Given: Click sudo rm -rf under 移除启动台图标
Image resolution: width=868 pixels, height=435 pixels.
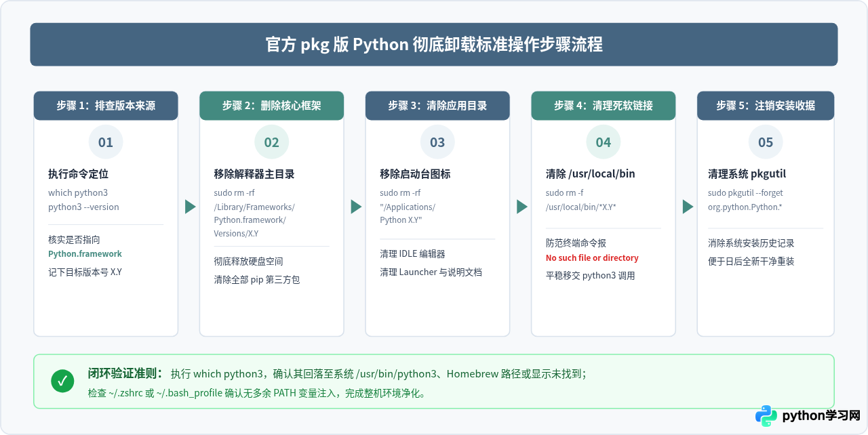Looking at the screenshot, I should pos(400,193).
